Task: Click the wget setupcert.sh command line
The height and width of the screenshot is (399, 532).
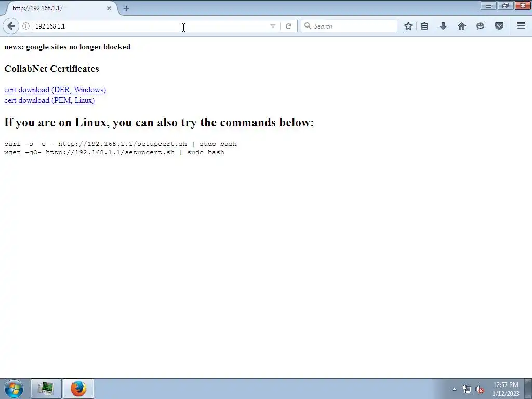Action: pos(114,152)
